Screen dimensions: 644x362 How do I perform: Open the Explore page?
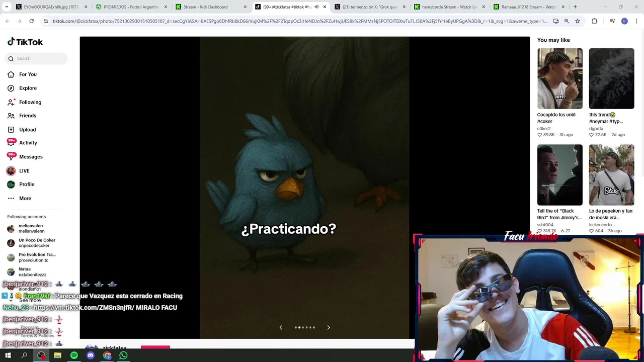(28, 88)
